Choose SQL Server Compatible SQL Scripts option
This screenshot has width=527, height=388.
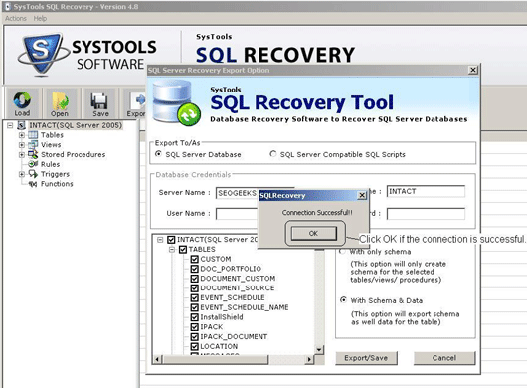(x=273, y=154)
